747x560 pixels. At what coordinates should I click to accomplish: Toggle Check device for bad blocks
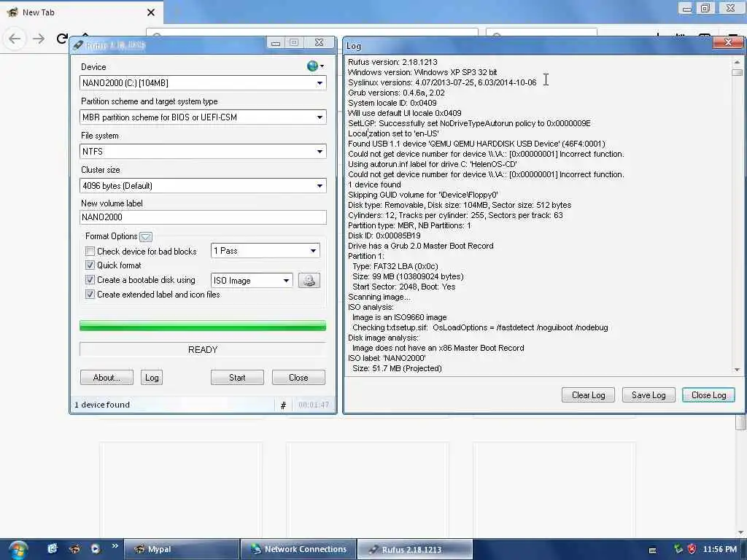90,251
